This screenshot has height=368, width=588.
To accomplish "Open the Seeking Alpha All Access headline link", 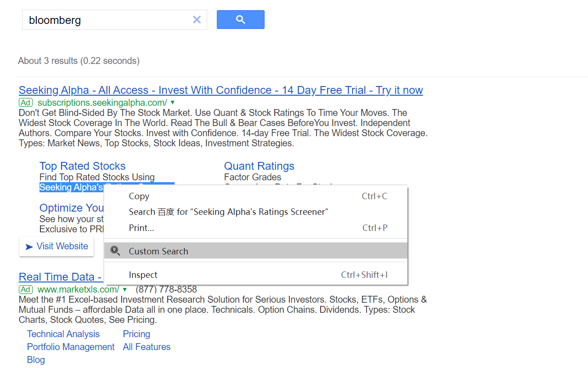I will pyautogui.click(x=221, y=90).
